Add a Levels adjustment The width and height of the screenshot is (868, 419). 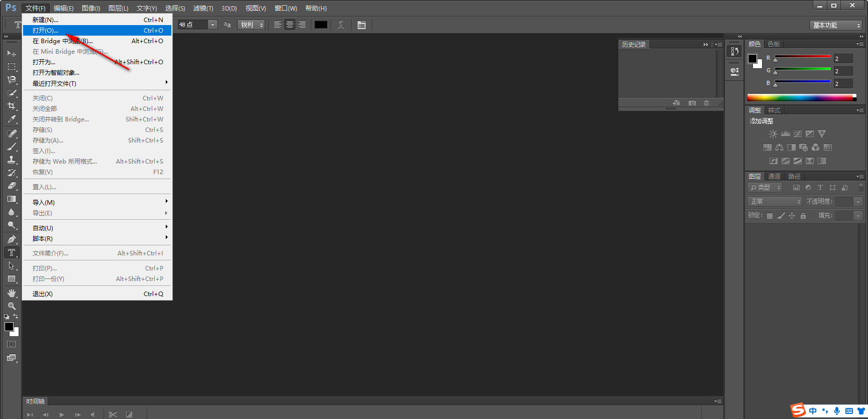(786, 134)
